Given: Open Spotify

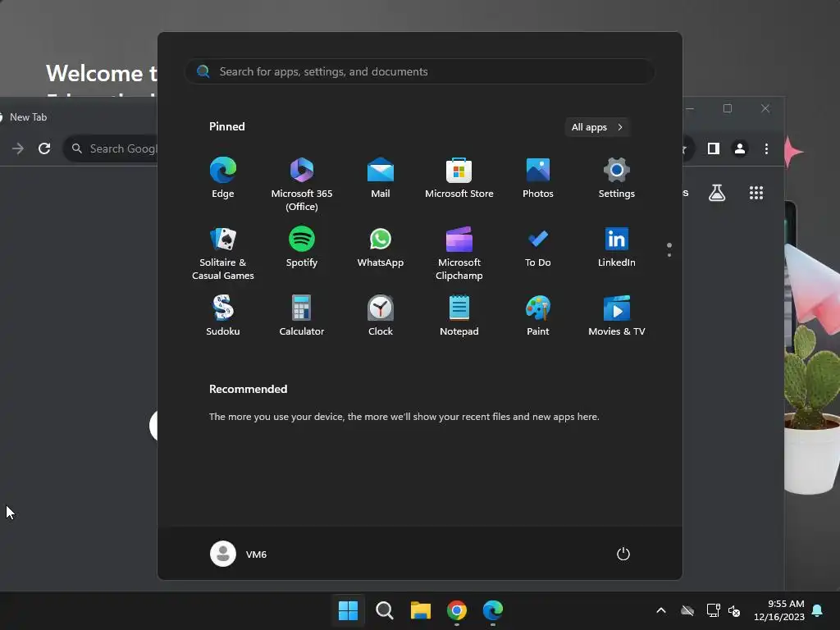Looking at the screenshot, I should [x=302, y=247].
